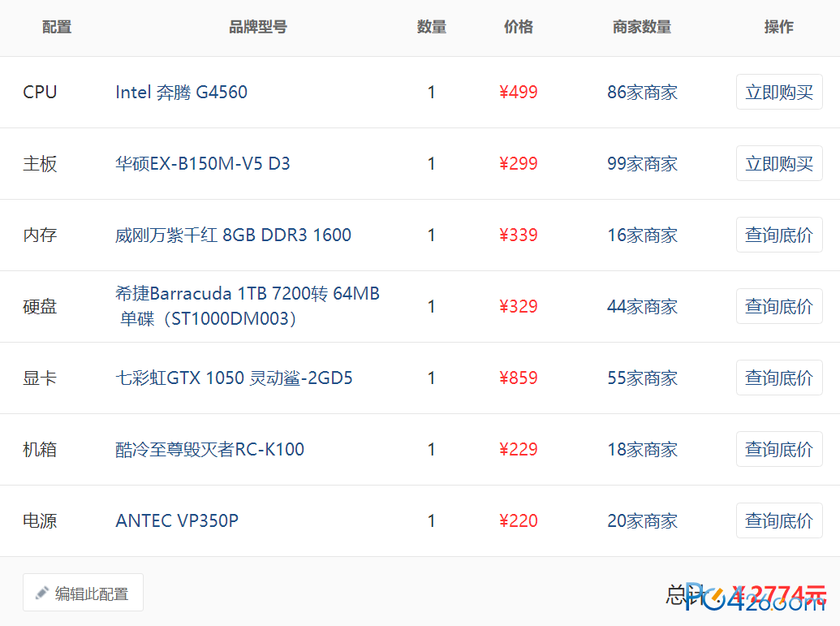The image size is (840, 626).
Task: Click the 编辑此配置 button
Action: click(x=83, y=592)
